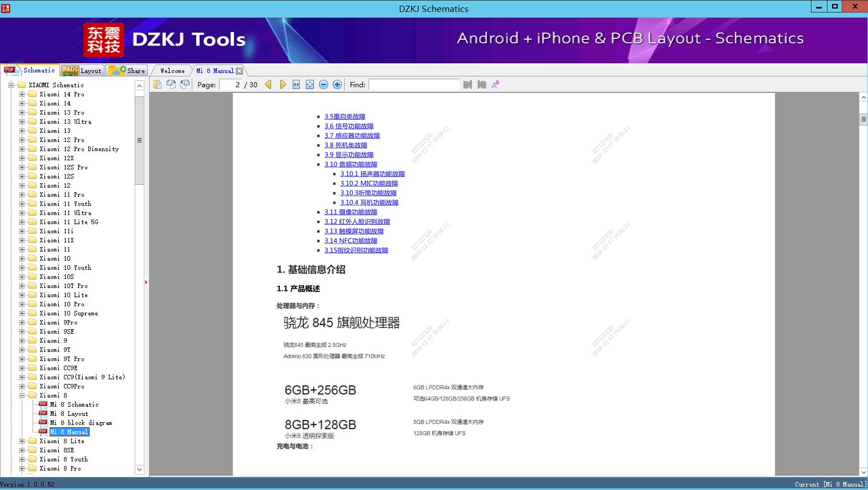868x490 pixels.
Task: Open the Mi 8 Layout PDF file
Action: pos(69,414)
